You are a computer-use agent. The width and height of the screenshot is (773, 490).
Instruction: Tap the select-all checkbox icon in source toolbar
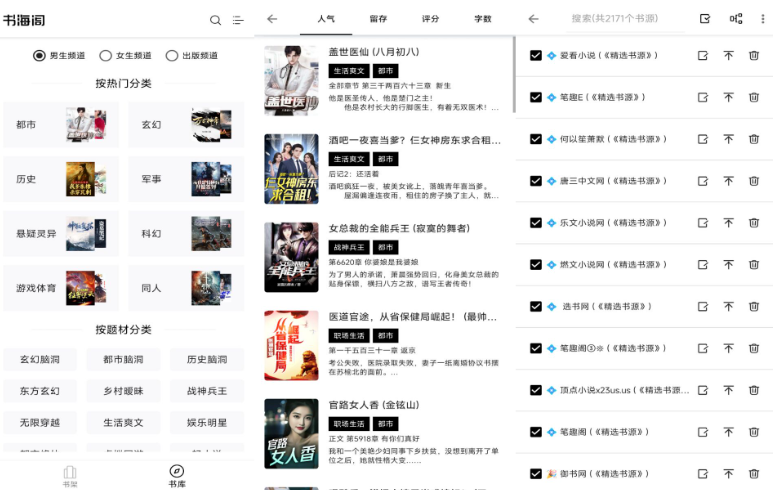705,19
